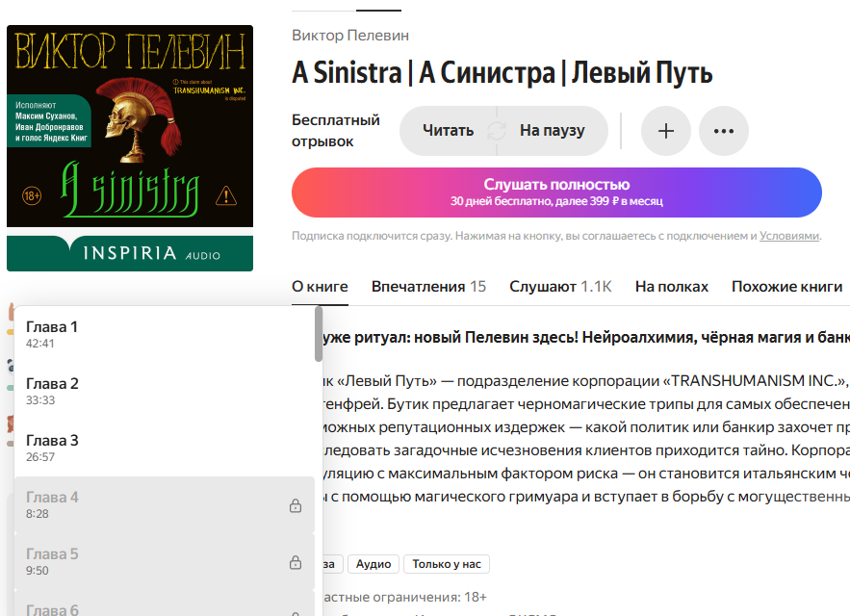The height and width of the screenshot is (616, 850).
Task: Click the lock icon on Глава 5
Action: coord(296,562)
